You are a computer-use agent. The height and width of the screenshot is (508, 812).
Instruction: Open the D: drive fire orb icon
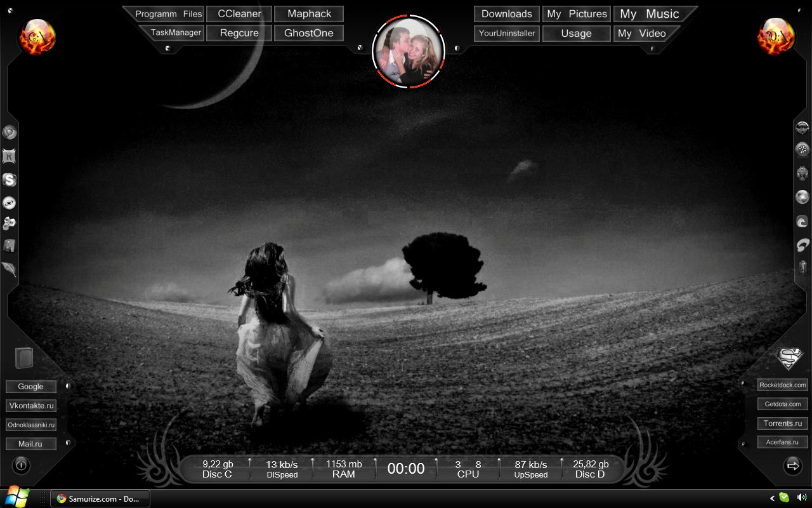point(776,36)
